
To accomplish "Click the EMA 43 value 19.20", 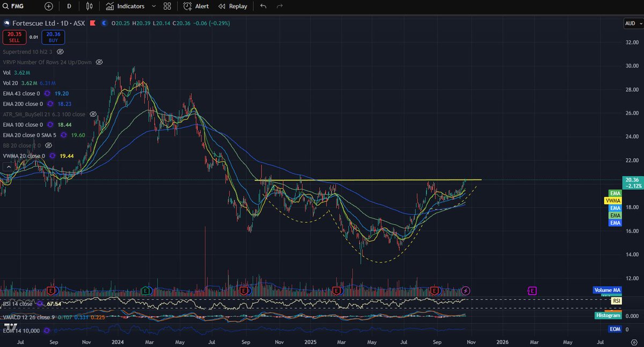I will click(x=62, y=93).
